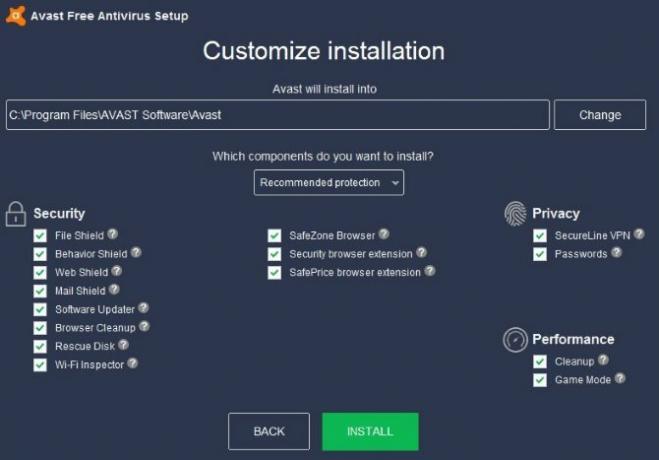Viewport: 659px width, 460px height.
Task: Click the installation path input field
Action: [278, 115]
